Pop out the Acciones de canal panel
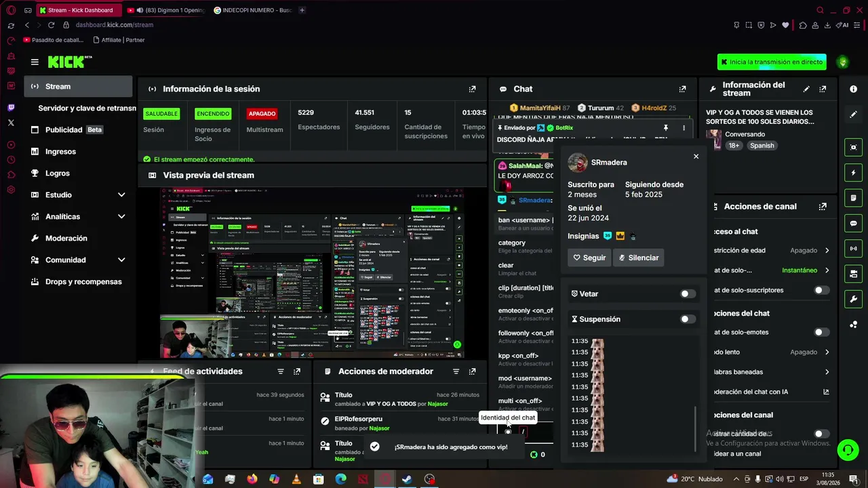The width and height of the screenshot is (868, 488). [823, 207]
